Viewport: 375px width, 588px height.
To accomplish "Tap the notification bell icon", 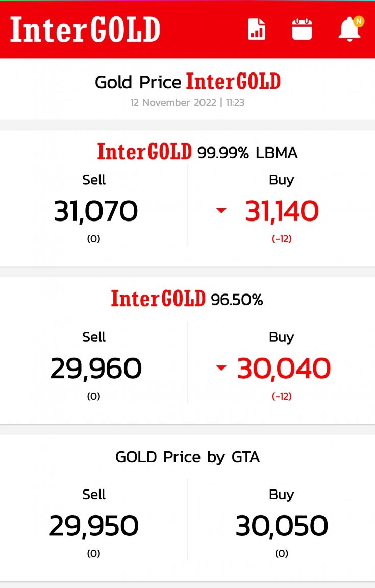I will [x=349, y=29].
